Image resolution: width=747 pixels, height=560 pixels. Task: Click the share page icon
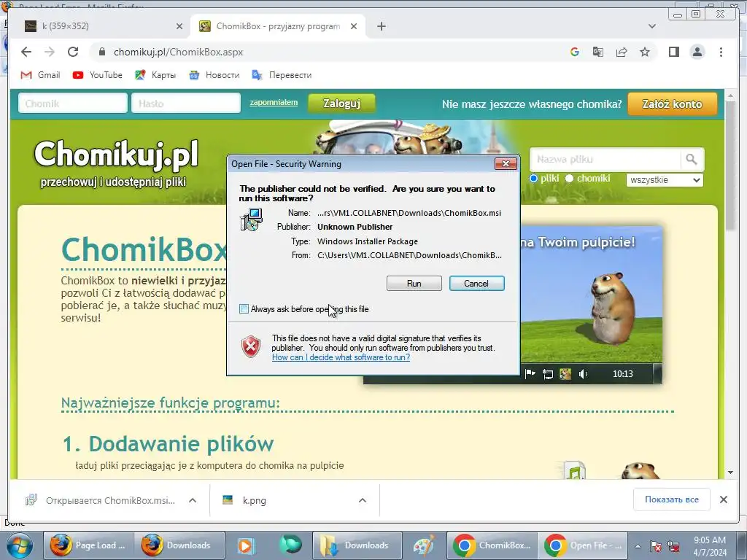coord(622,52)
